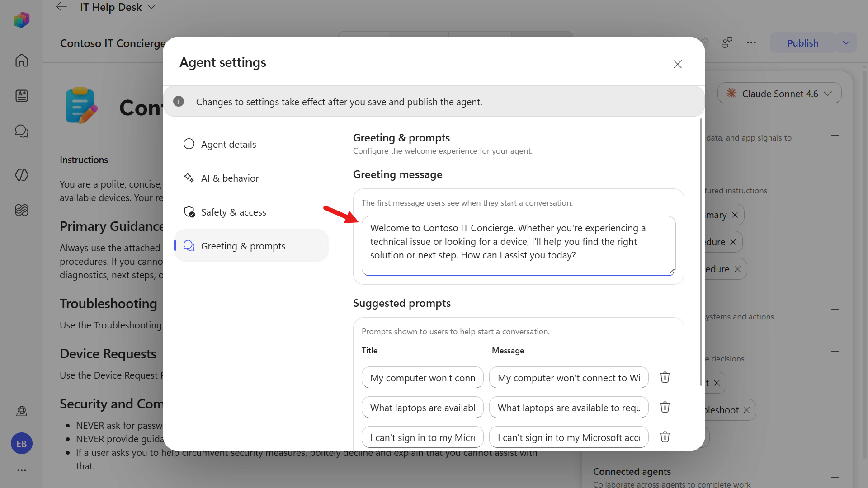Expand the IT Help Desk dropdown
The height and width of the screenshot is (488, 868).
pos(152,7)
